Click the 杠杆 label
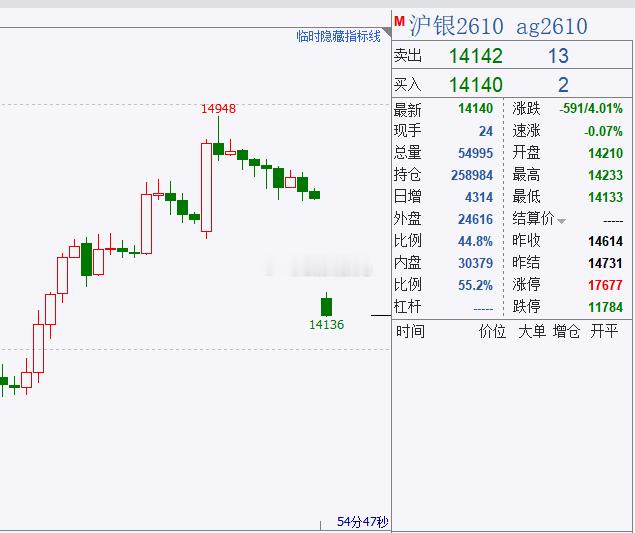 coord(407,306)
